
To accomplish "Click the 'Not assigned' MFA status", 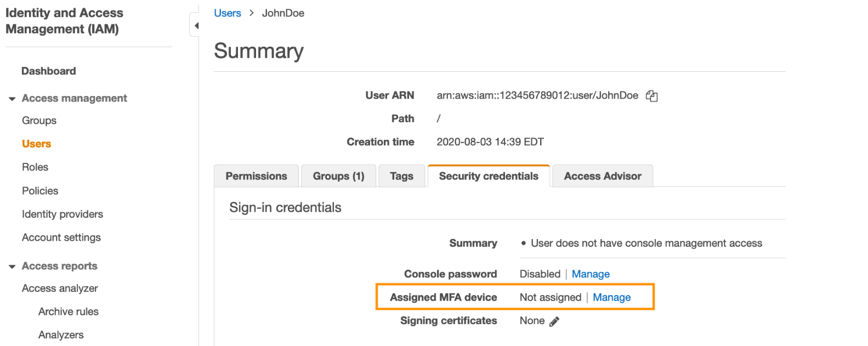I will [551, 297].
